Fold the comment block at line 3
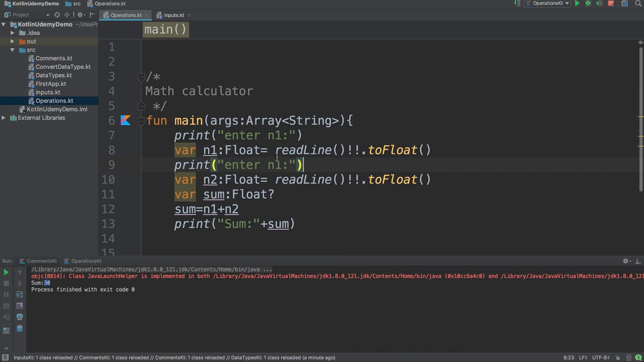 click(x=141, y=76)
